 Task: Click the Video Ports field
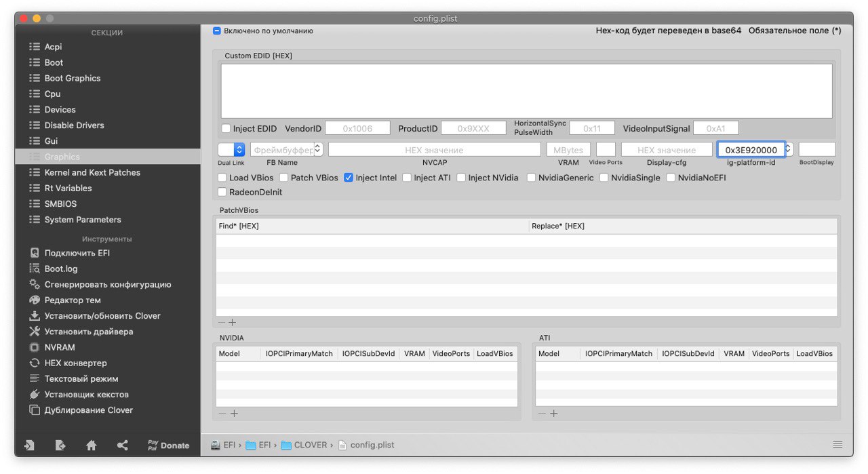(606, 150)
